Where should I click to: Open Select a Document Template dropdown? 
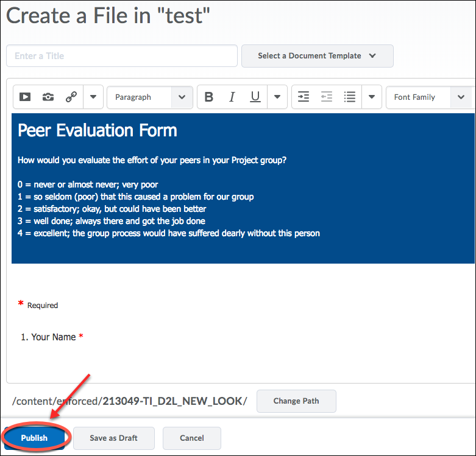pos(318,56)
